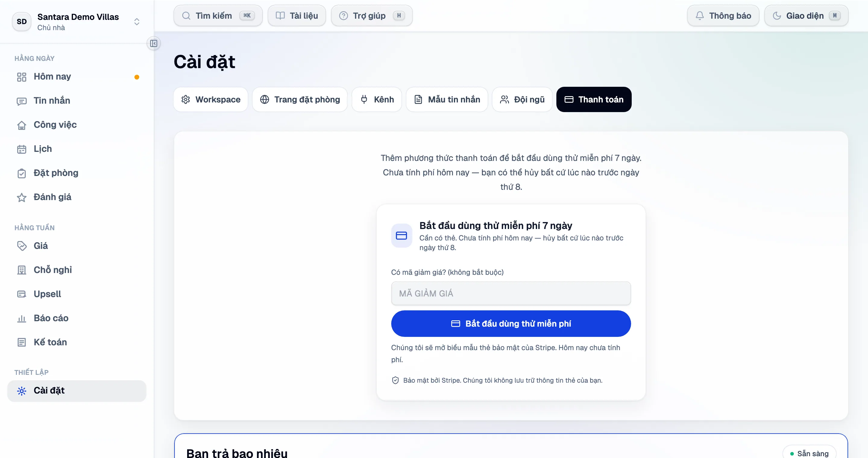
Task: Expand the Santara Demo Villas workspace switcher
Action: 137,22
